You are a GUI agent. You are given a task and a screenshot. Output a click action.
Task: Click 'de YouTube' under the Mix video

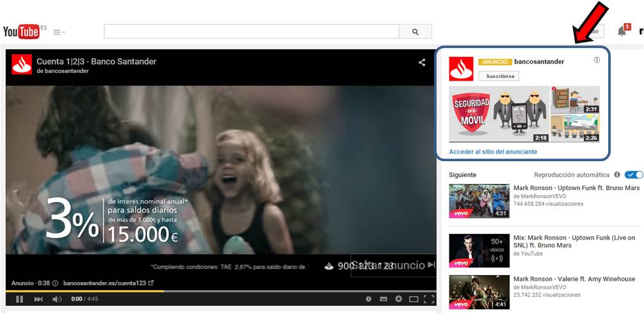528,254
